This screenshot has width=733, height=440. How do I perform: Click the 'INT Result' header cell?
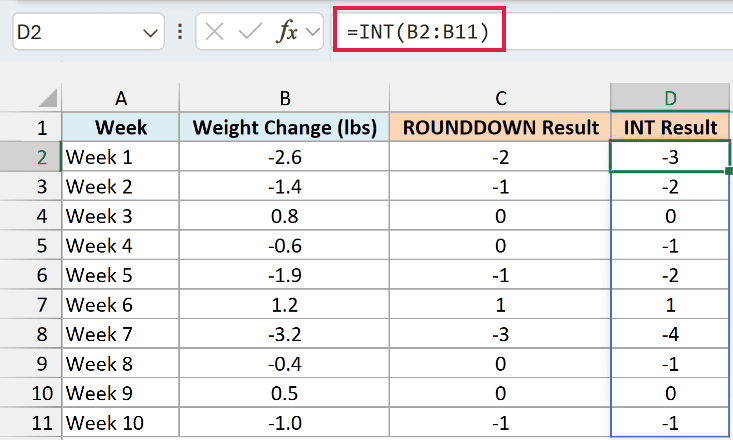(x=670, y=127)
